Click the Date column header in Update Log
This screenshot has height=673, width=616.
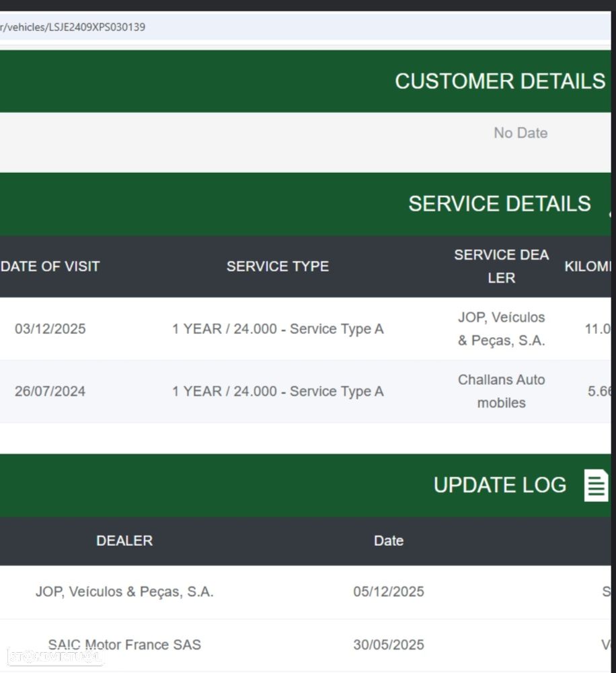[x=388, y=541]
